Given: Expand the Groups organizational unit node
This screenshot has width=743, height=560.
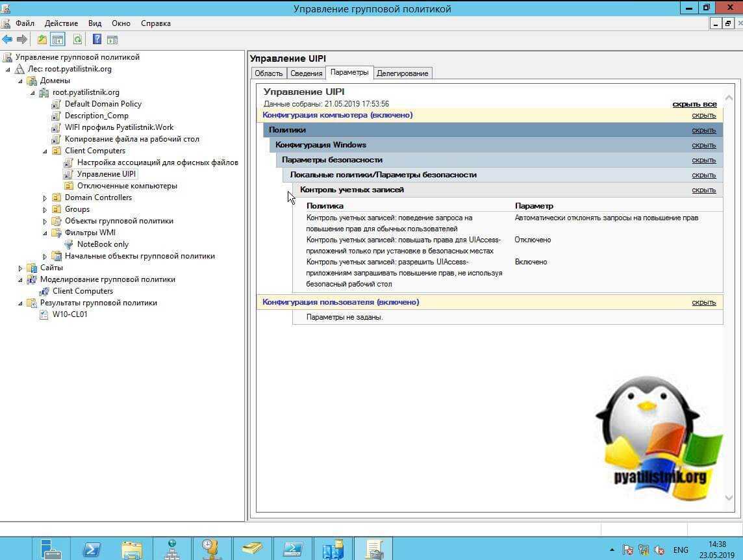Looking at the screenshot, I should point(45,209).
